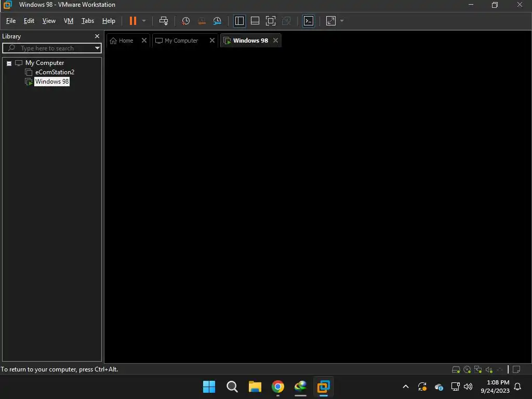Collapse the My Computer tree node

point(9,63)
